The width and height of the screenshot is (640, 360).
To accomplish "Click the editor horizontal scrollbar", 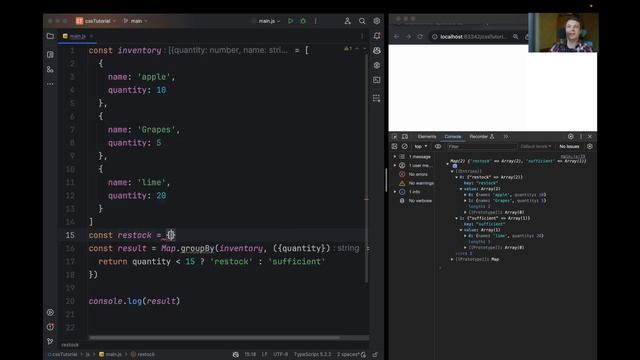I will (x=215, y=338).
